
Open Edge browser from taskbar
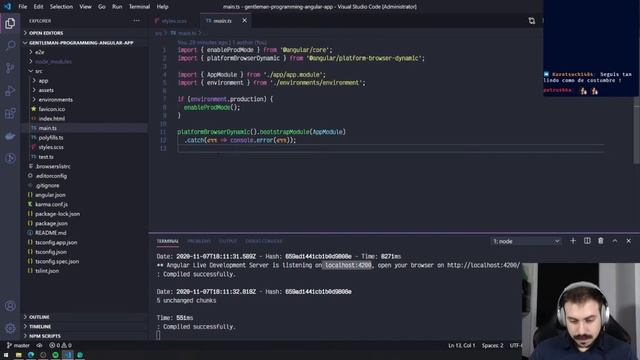pyautogui.click(x=31, y=355)
